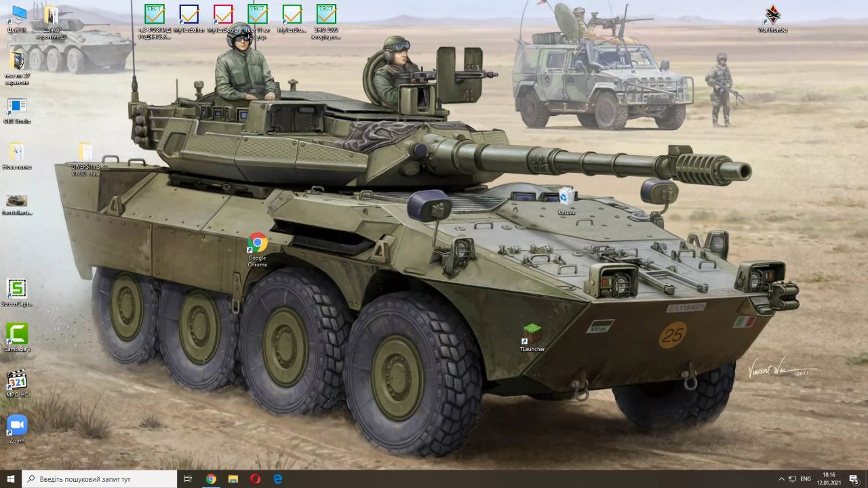This screenshot has height=488, width=868.
Task: Open the DIVERSITY 3 folder icon
Action: pos(85,159)
